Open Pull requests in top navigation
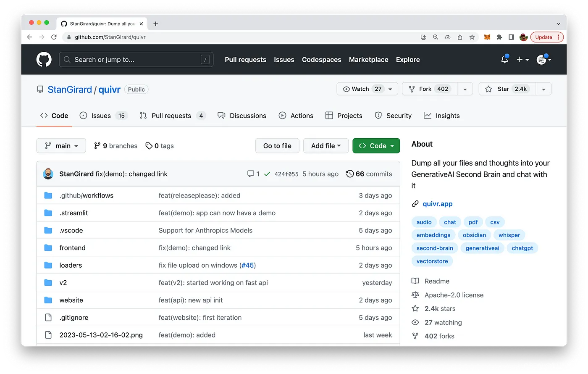 click(245, 60)
